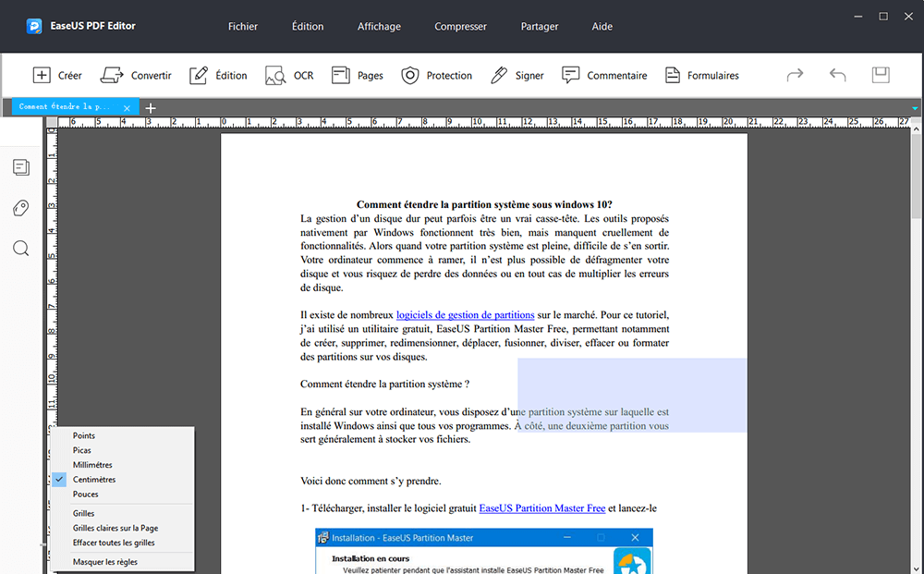924x574 pixels.
Task: Open the Pages tool
Action: pos(357,76)
